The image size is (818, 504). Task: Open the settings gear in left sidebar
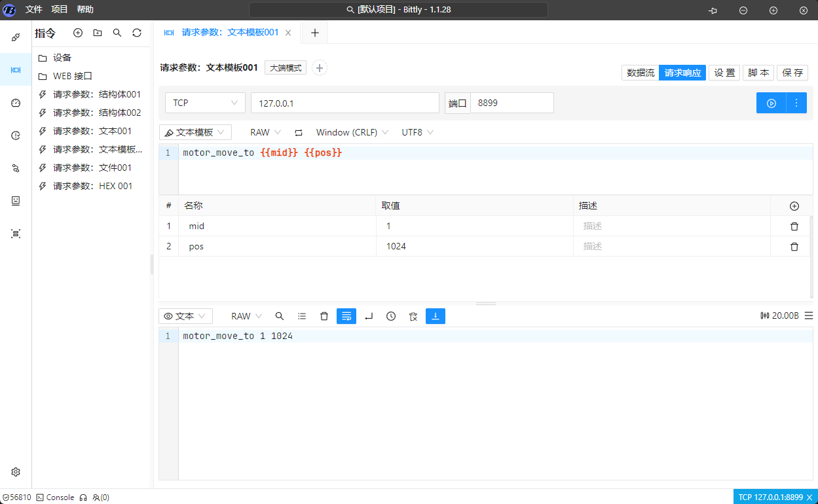coord(16,472)
